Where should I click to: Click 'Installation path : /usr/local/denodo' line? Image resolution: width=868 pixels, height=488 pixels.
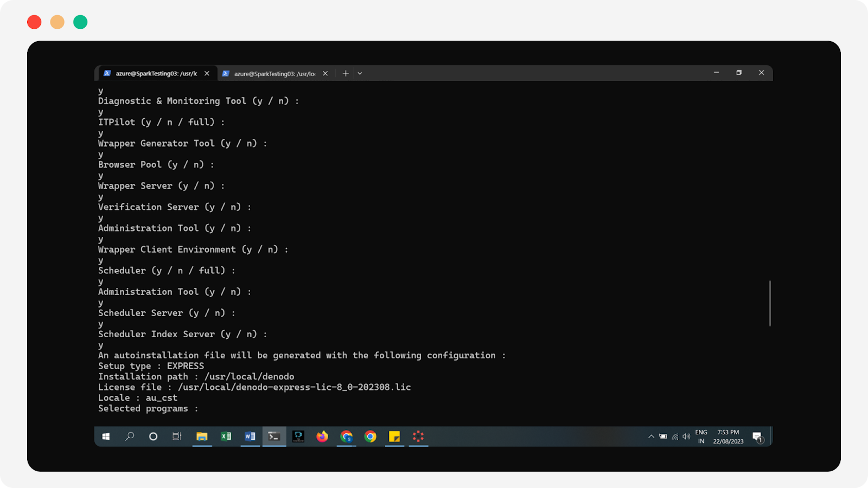coord(196,376)
